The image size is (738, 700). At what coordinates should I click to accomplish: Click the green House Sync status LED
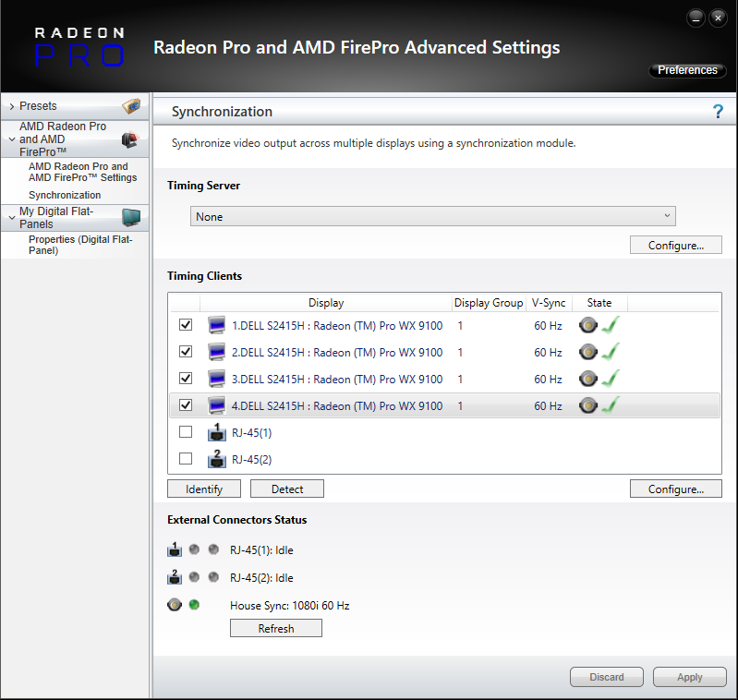[194, 605]
